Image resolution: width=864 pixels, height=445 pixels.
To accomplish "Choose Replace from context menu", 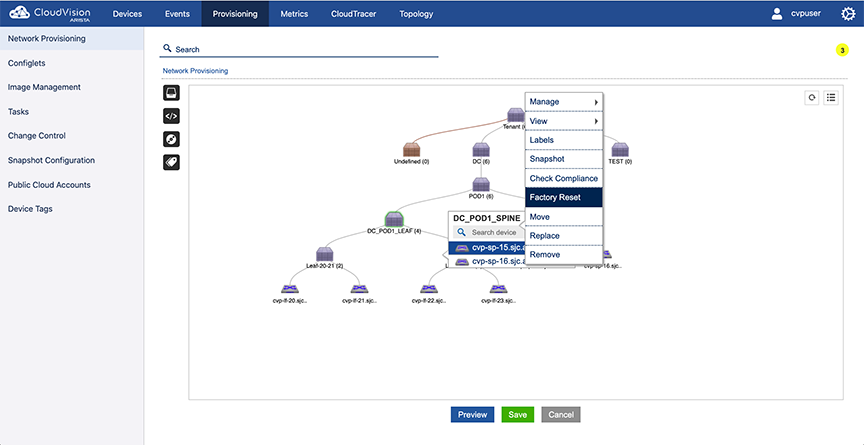I will point(564,236).
